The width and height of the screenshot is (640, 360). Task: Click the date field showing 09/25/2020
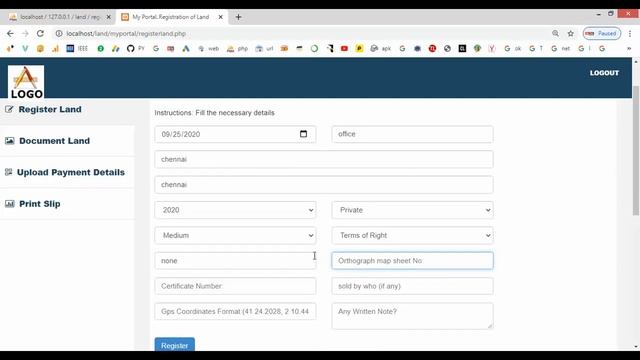click(235, 134)
